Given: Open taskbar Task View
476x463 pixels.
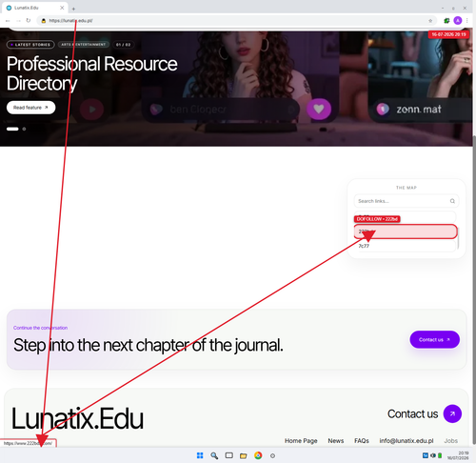Looking at the screenshot, I should click(x=228, y=455).
